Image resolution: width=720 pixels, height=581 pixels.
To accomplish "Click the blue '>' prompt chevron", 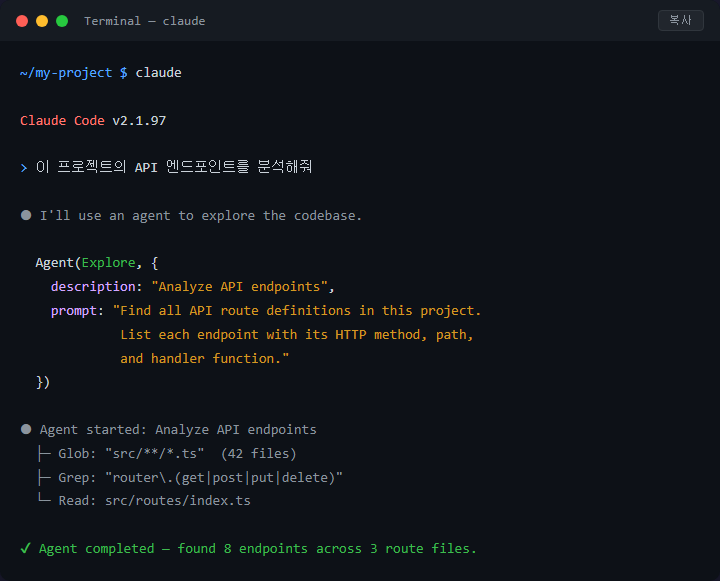I will [24, 168].
